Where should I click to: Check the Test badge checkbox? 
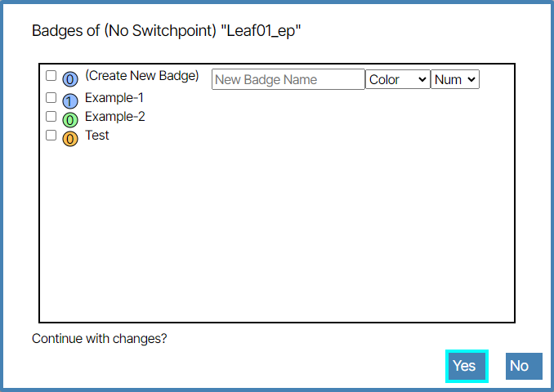coord(51,136)
